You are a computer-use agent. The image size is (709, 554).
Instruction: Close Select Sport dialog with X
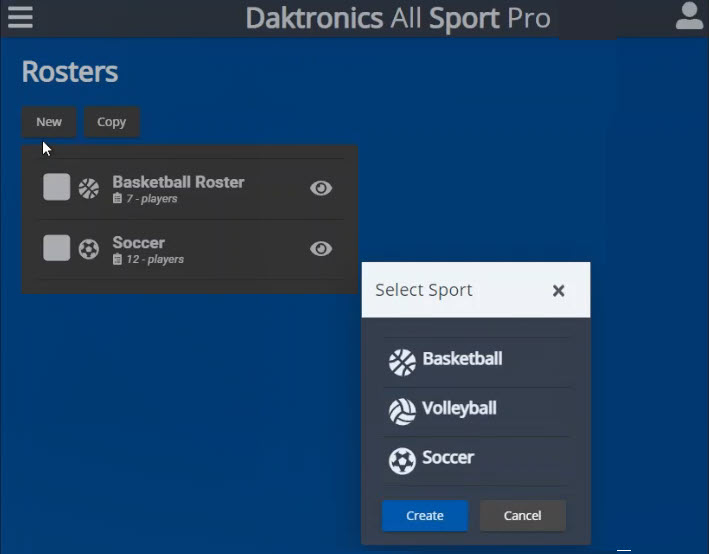tap(559, 291)
